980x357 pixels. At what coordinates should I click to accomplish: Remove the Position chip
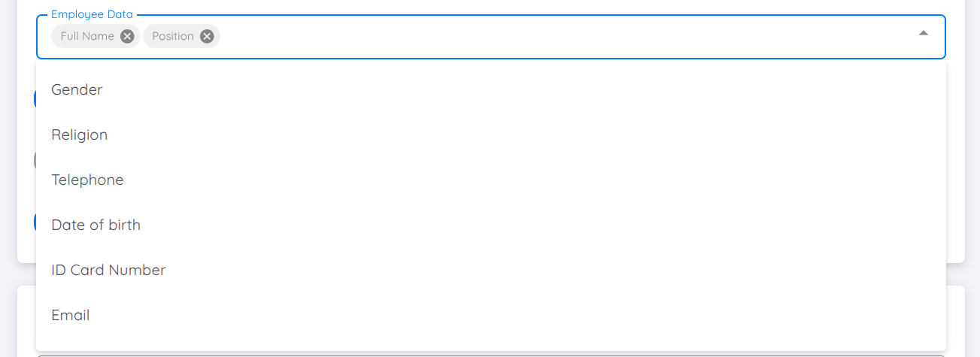coord(207,36)
